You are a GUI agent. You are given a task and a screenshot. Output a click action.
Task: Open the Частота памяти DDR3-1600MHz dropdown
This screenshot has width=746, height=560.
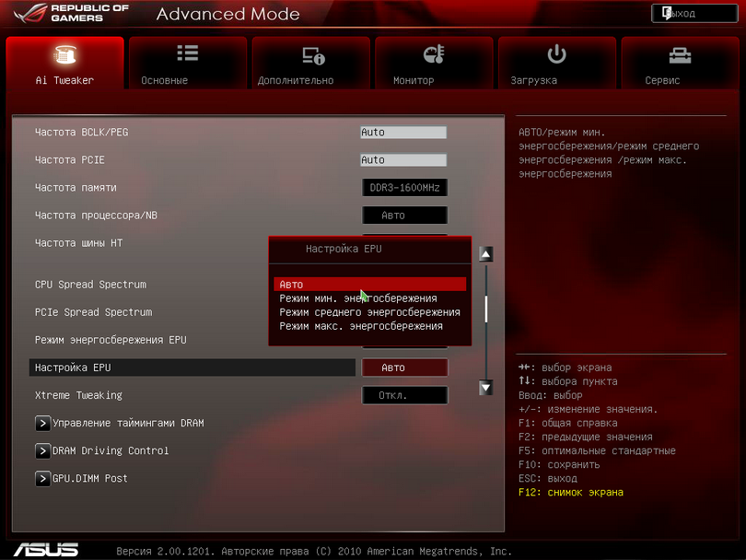[x=404, y=188]
